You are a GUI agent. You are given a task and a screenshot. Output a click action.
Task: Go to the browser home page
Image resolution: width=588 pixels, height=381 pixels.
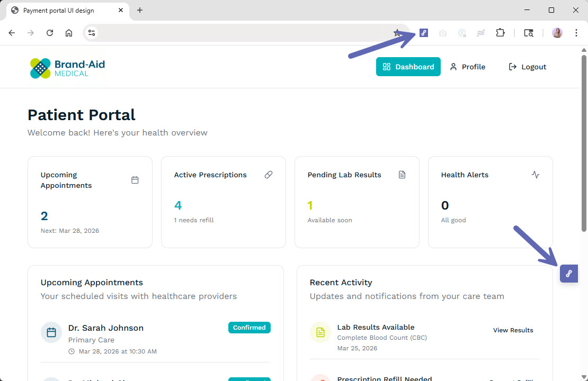(69, 33)
